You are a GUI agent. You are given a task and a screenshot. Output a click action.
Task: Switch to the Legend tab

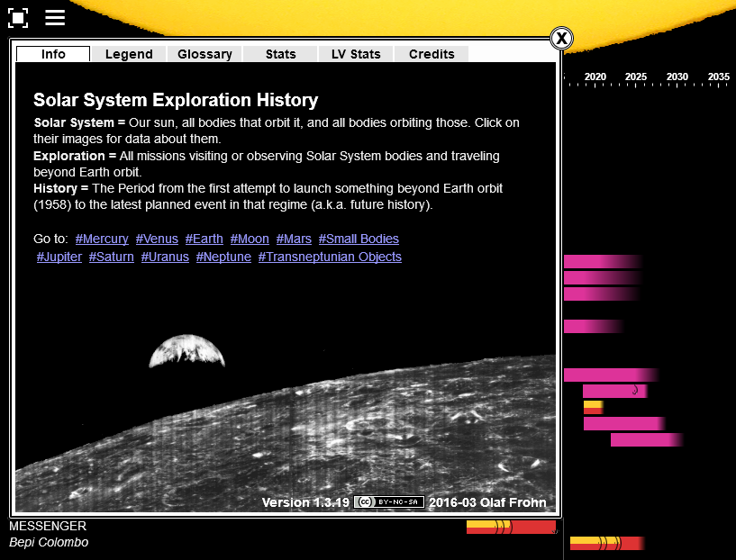click(128, 54)
